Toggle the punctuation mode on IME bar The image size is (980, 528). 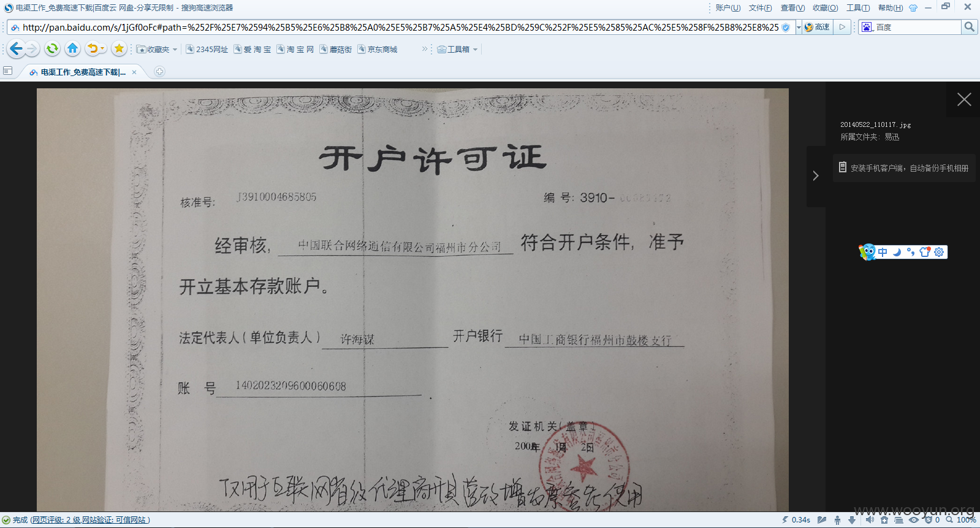tap(911, 252)
